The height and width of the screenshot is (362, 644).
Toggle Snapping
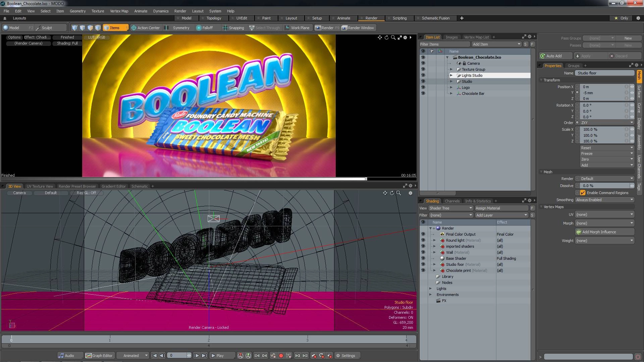[233, 28]
